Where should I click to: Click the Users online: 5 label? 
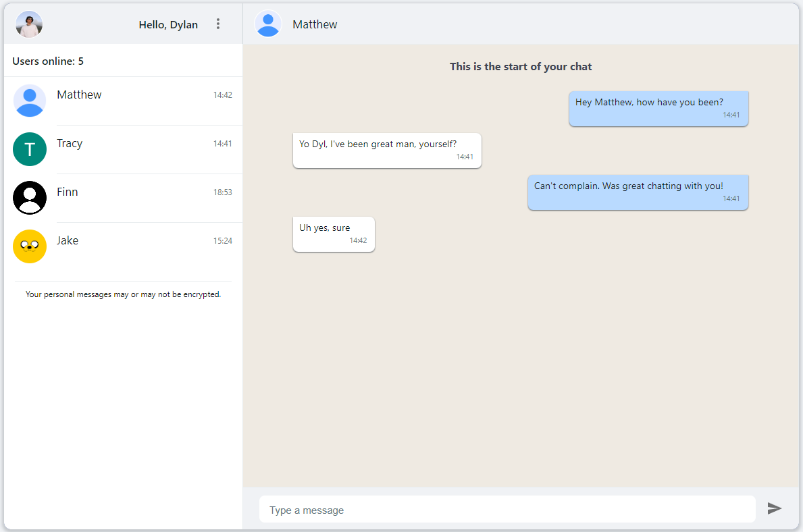pos(48,61)
